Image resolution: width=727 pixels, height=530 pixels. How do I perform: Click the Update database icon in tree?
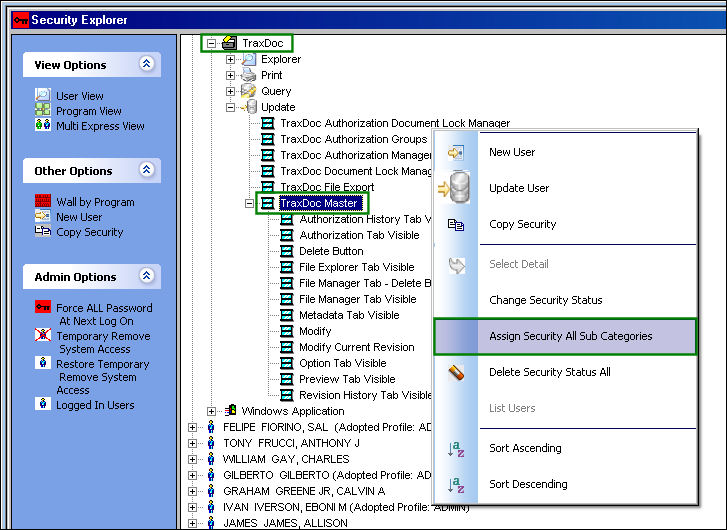(x=249, y=107)
